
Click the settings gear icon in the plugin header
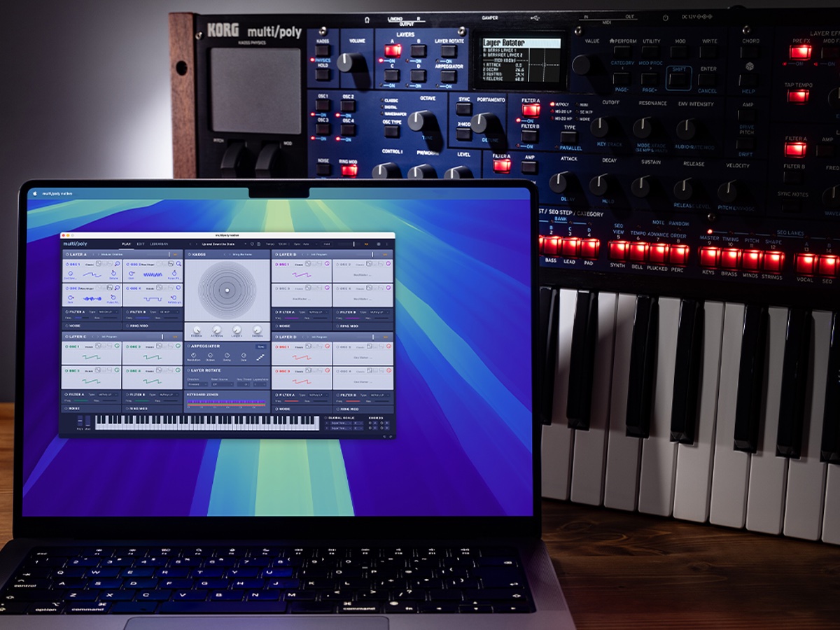pos(377,244)
